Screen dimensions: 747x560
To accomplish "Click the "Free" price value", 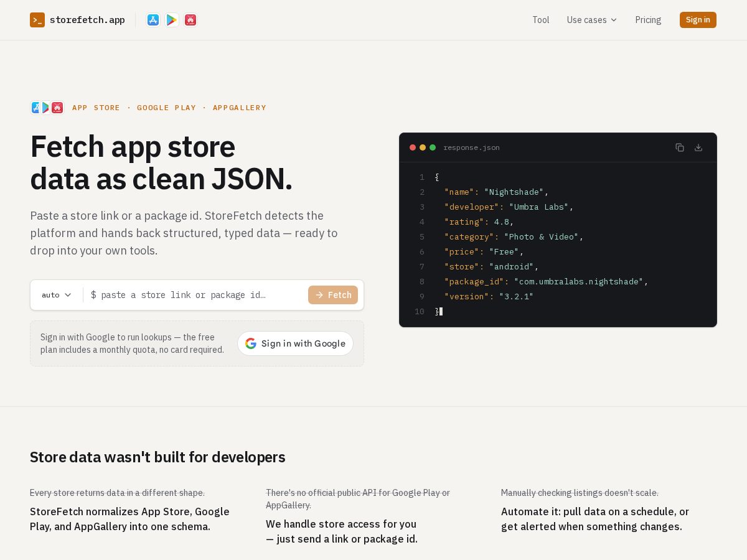I will 504,251.
